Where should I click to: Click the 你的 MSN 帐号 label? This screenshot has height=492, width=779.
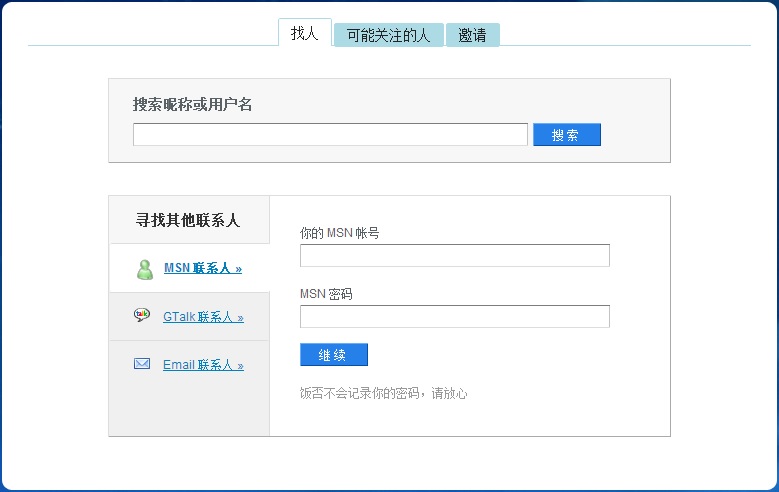coord(339,233)
